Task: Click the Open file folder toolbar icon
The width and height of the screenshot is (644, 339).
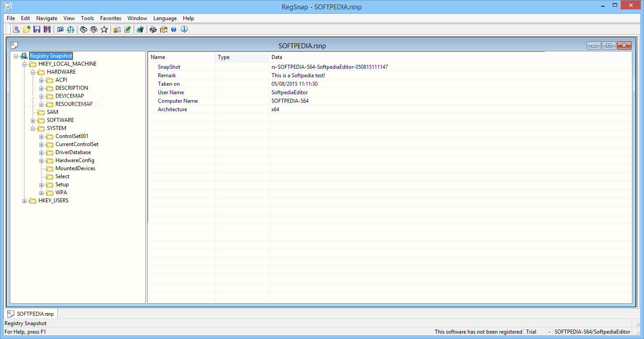Action: [x=26, y=29]
